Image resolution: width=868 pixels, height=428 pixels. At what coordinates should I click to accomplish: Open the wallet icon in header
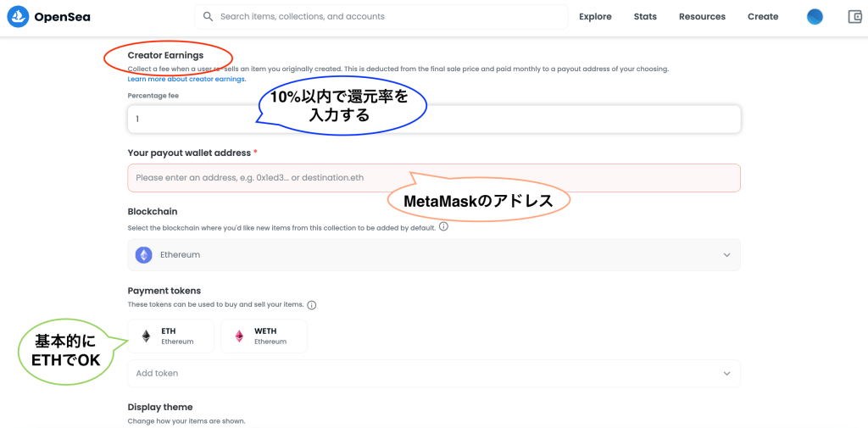[854, 17]
